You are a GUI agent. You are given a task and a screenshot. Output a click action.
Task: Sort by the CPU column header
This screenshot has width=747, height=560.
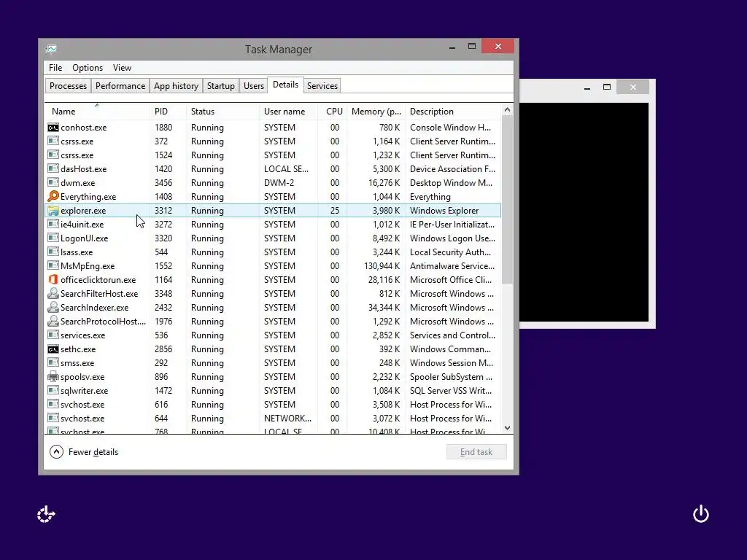(334, 112)
